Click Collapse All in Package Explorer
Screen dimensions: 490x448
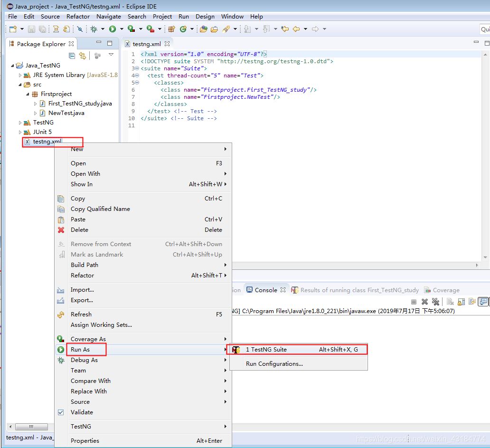coord(72,56)
